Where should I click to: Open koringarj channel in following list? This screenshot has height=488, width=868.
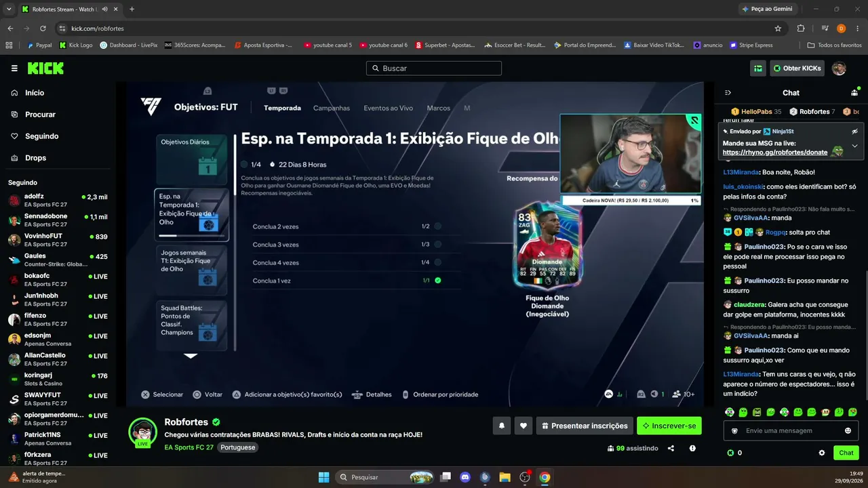point(58,380)
